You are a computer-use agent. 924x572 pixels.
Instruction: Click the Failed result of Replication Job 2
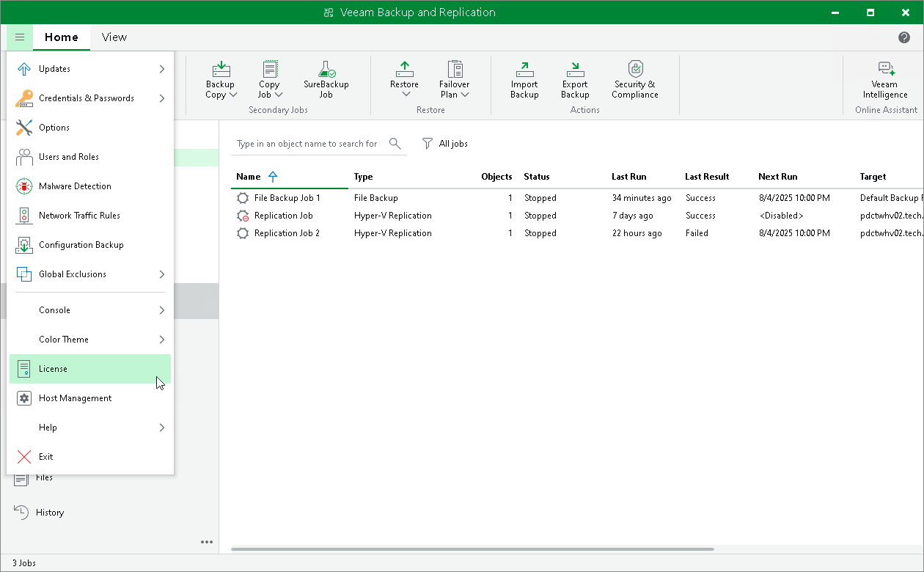point(697,233)
